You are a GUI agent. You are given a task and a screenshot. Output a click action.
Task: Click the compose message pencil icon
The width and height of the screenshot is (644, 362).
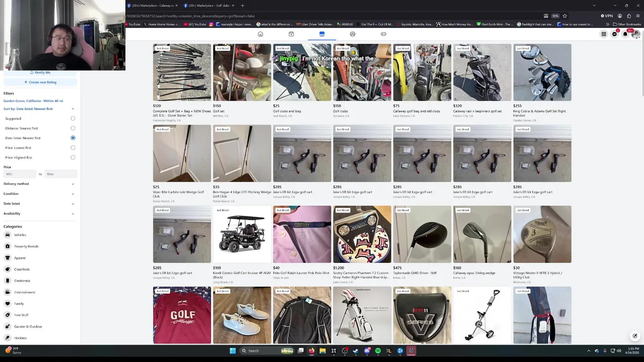point(635,336)
